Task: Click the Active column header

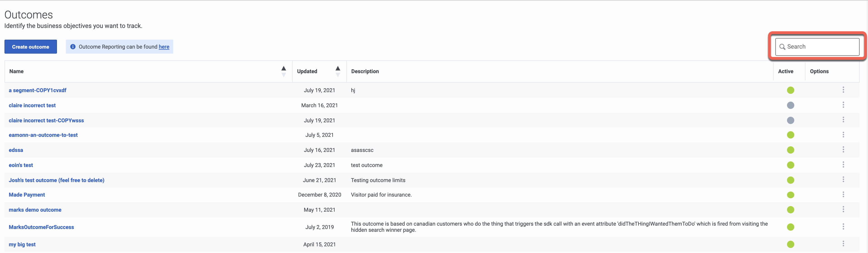Action: click(785, 71)
